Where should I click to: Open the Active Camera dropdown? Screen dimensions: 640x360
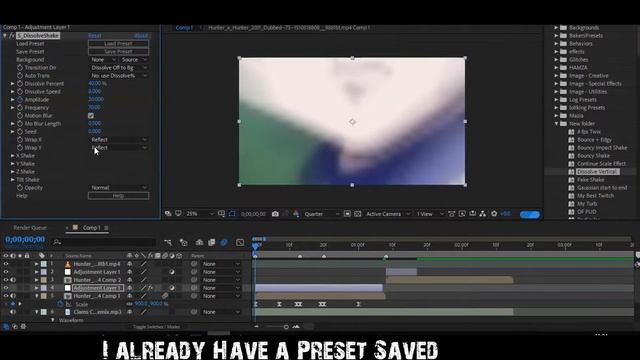tap(388, 214)
